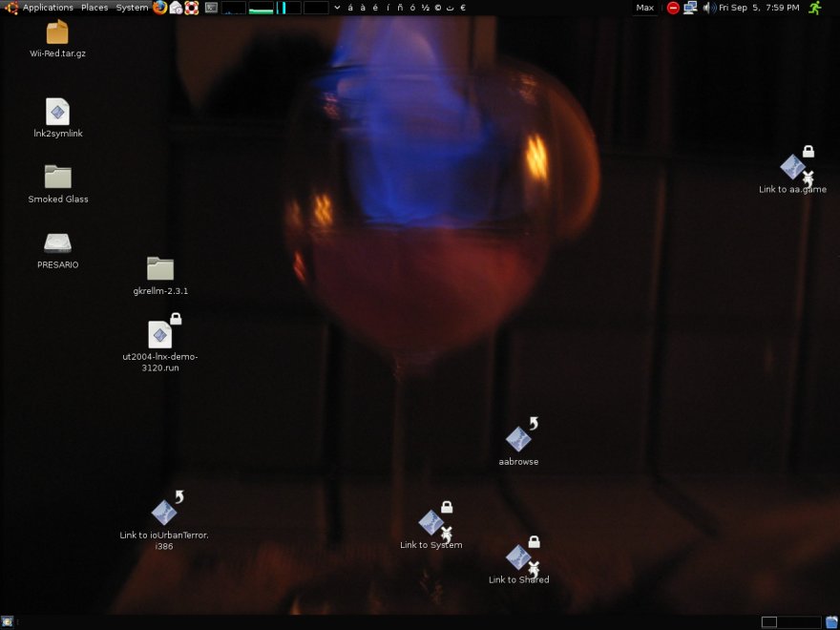Open the Applications menu

pyautogui.click(x=48, y=8)
